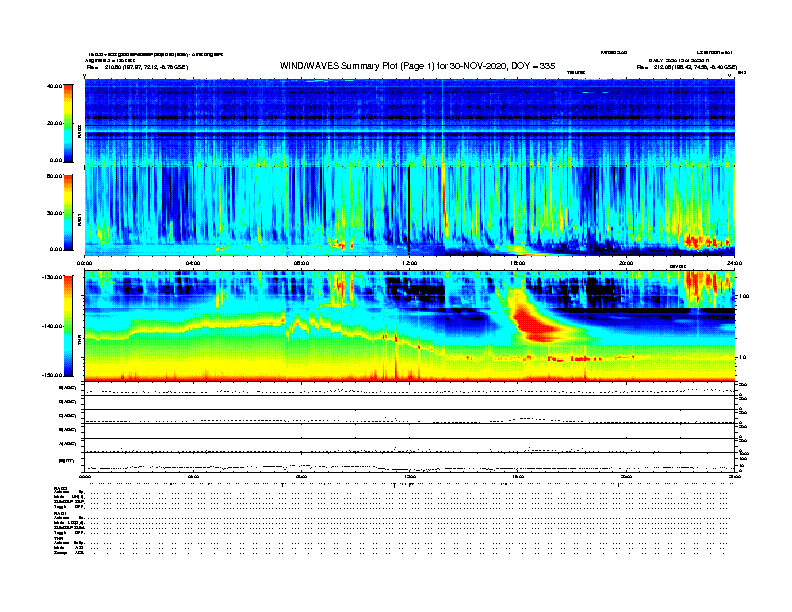Screen dimensions: 792x612
Task: Click the 40.00 color scale label
Action: coord(54,86)
